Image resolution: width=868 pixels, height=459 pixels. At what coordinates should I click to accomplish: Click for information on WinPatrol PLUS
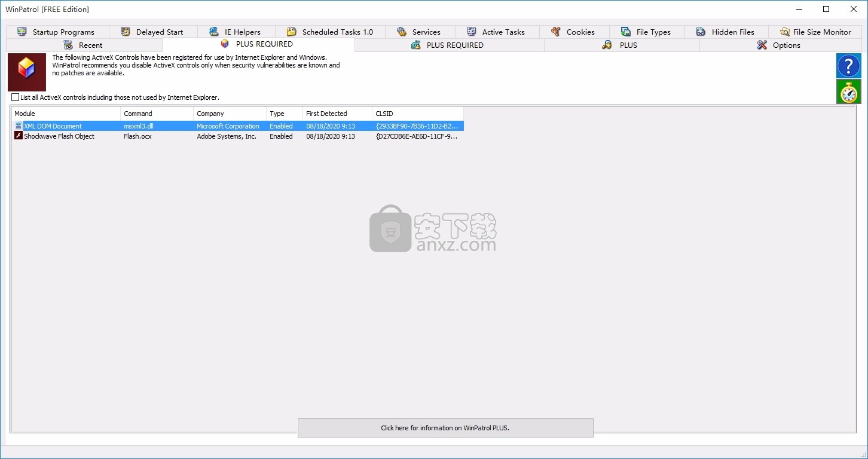(x=445, y=428)
